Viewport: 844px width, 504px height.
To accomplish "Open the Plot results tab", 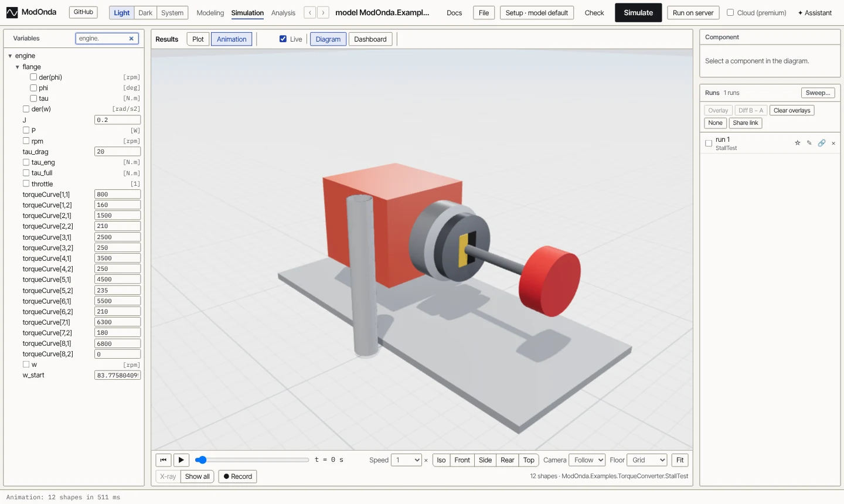I will pos(198,39).
